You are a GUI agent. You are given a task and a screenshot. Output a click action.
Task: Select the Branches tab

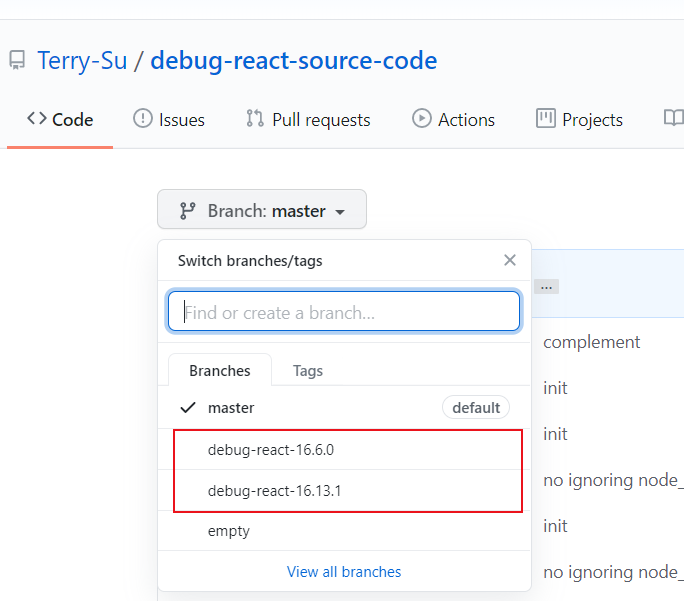click(x=220, y=370)
